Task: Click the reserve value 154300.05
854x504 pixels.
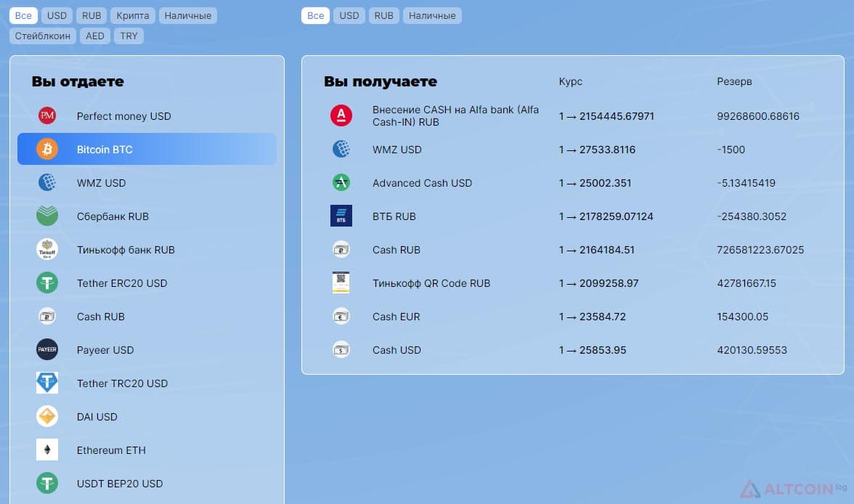Action: (742, 317)
